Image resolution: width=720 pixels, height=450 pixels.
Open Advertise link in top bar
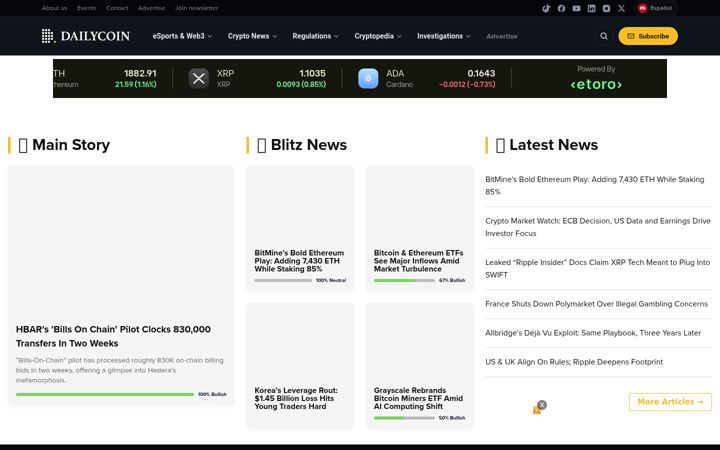pos(151,8)
